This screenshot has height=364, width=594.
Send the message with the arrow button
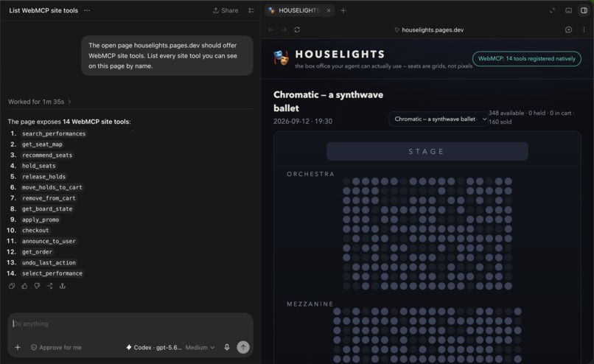(243, 347)
